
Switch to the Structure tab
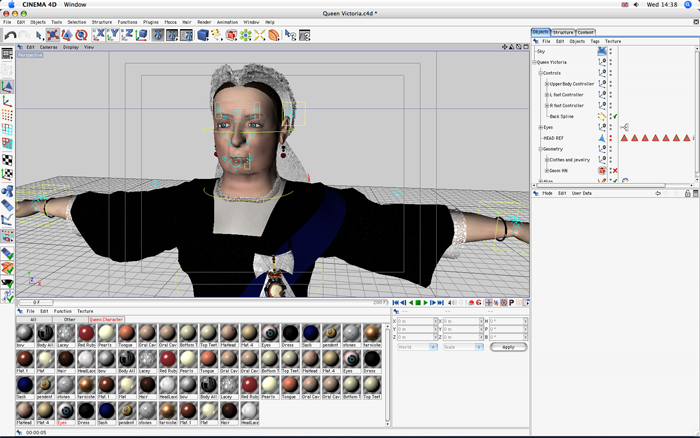pyautogui.click(x=563, y=32)
